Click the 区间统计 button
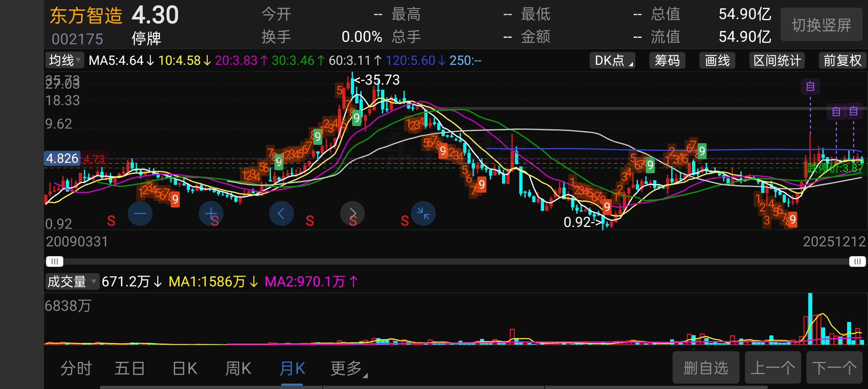 [x=777, y=61]
